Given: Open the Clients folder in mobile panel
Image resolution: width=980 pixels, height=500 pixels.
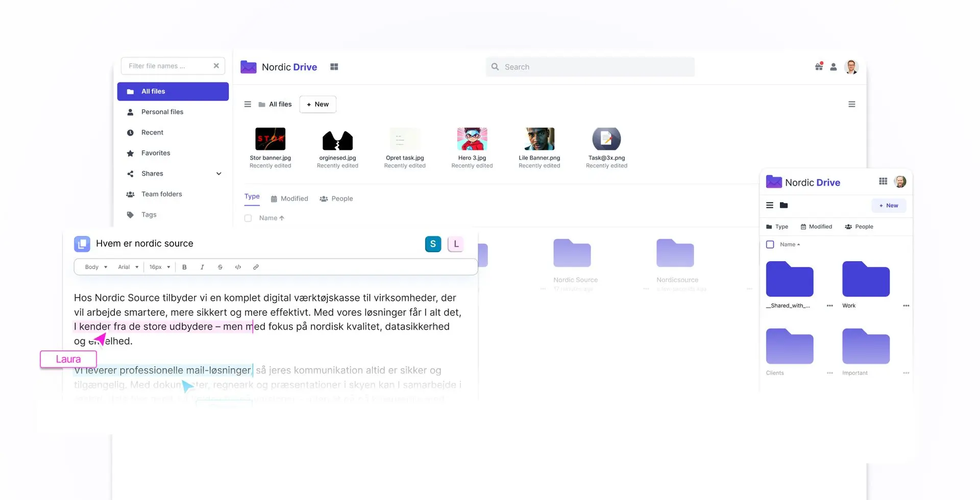Looking at the screenshot, I should tap(790, 346).
